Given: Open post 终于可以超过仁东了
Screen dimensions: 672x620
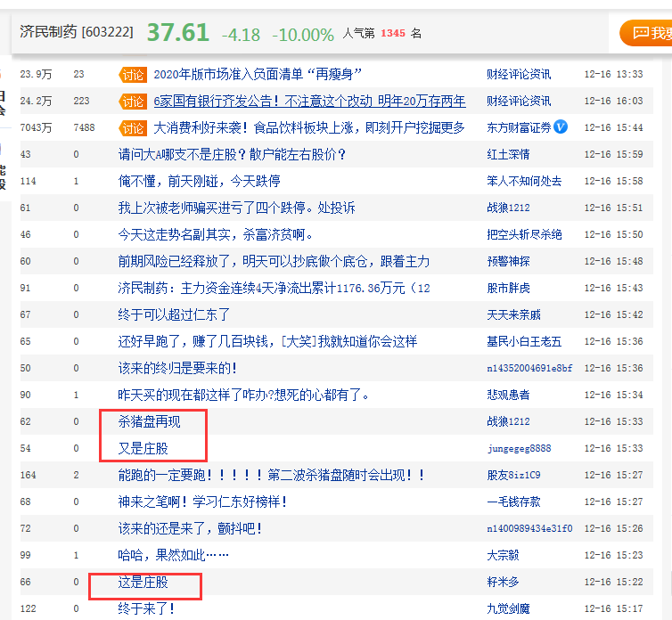Looking at the screenshot, I should pyautogui.click(x=174, y=315).
